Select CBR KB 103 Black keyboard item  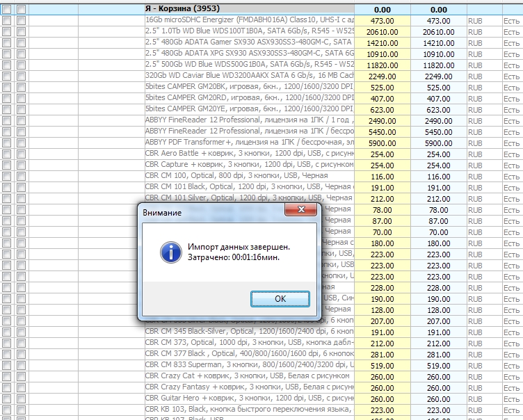pyautogui.click(x=250, y=409)
